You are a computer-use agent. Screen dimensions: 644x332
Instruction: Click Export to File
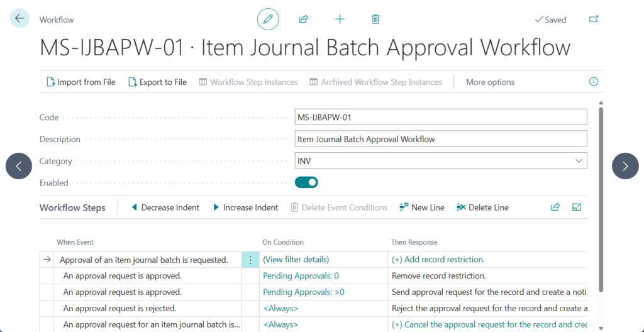coord(157,82)
